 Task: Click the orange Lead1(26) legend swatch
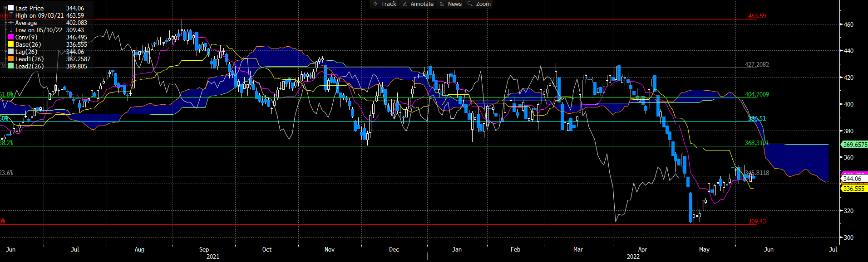click(x=11, y=59)
